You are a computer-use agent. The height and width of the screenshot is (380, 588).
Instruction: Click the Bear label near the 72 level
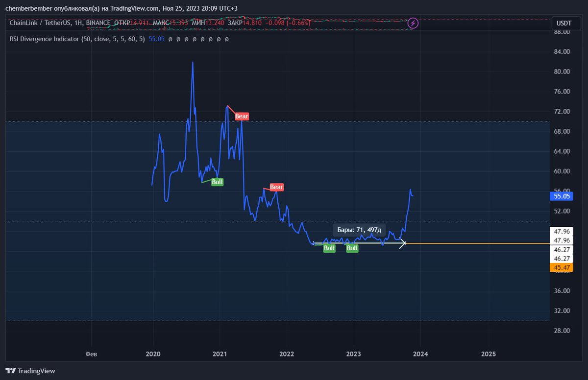[242, 116]
